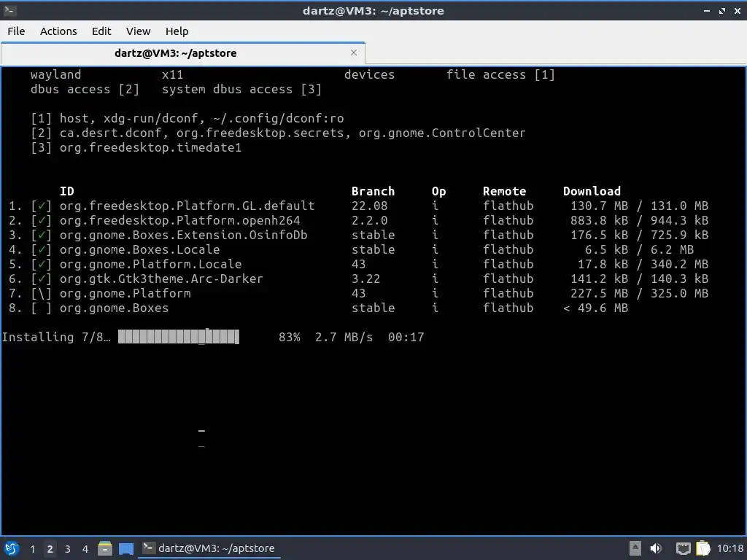Click the text system dbus access [3]

(241, 90)
